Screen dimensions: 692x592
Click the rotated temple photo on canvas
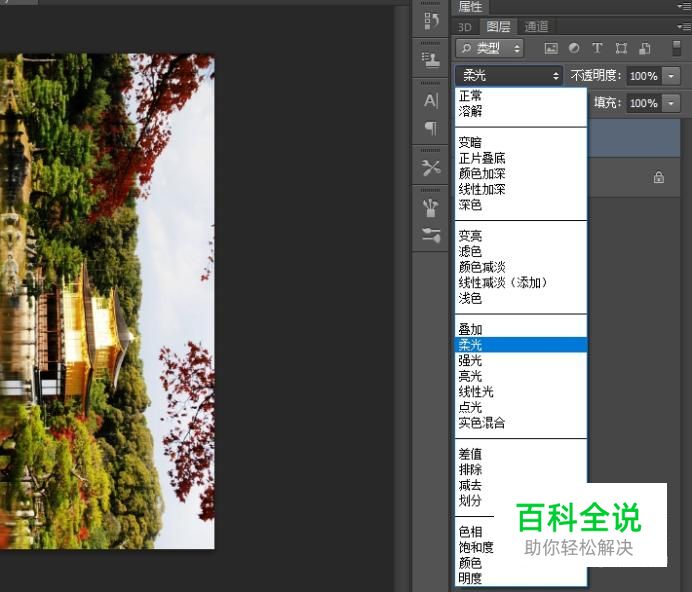(107, 302)
